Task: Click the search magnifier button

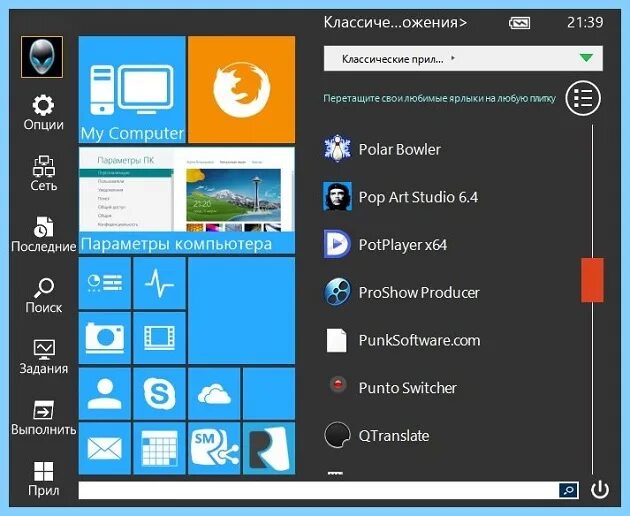Action: [x=569, y=490]
